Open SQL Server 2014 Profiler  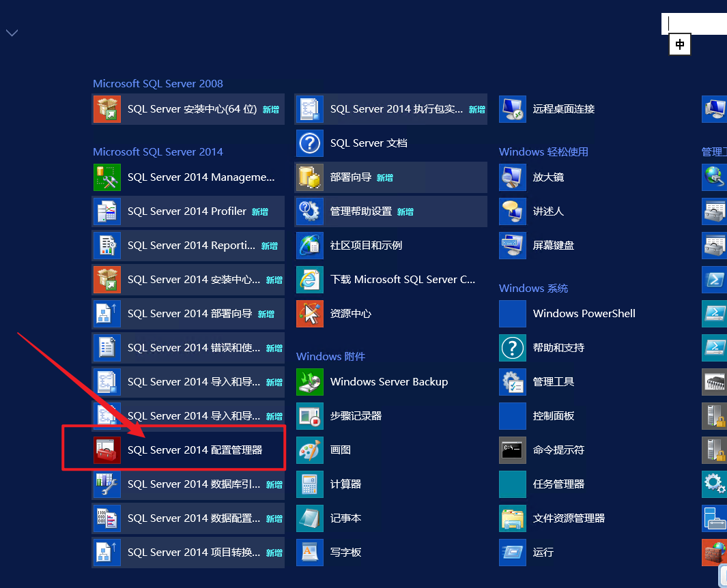(x=188, y=211)
